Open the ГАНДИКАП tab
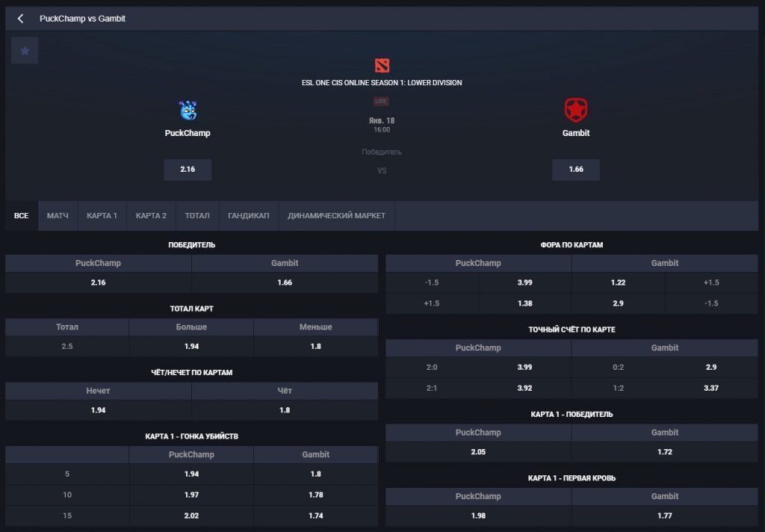Screen dimensions: 765x532 pyautogui.click(x=248, y=215)
